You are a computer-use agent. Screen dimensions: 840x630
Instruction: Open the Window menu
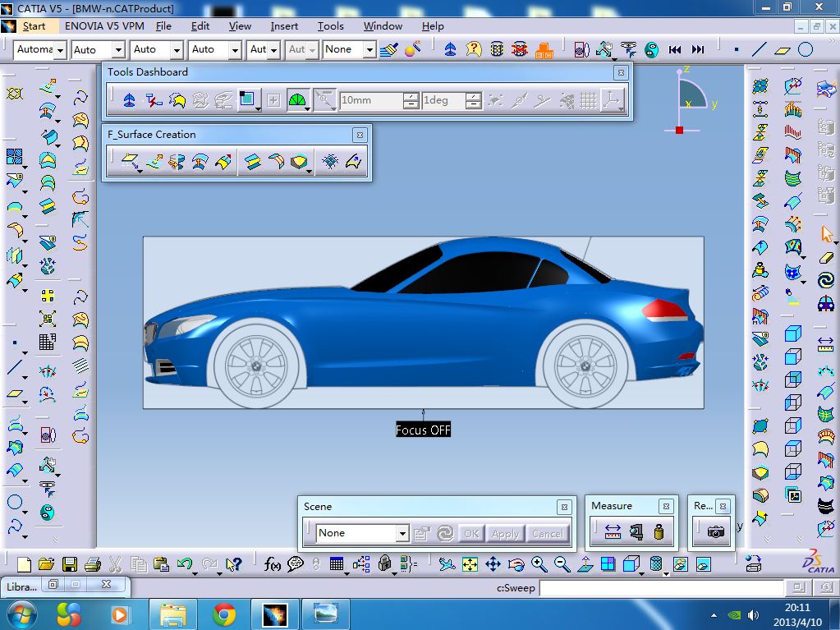(383, 25)
